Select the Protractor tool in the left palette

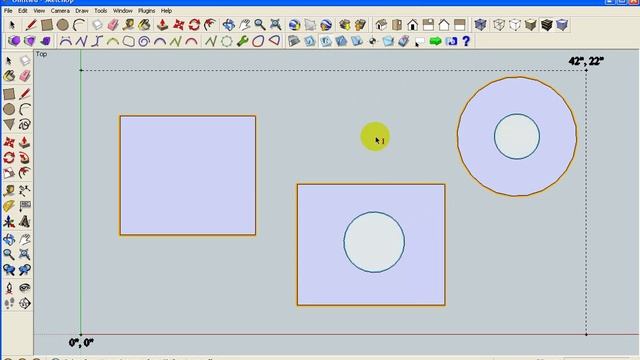point(9,206)
